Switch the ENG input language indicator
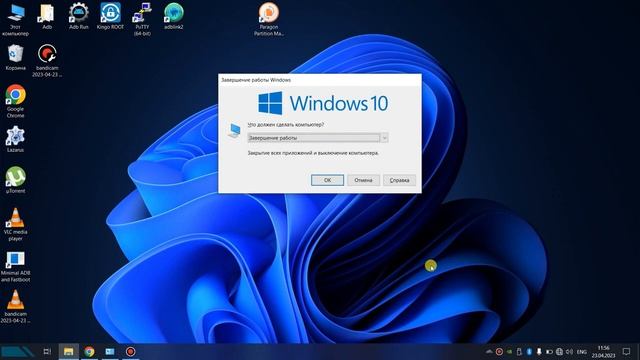The image size is (640, 360). coord(582,351)
